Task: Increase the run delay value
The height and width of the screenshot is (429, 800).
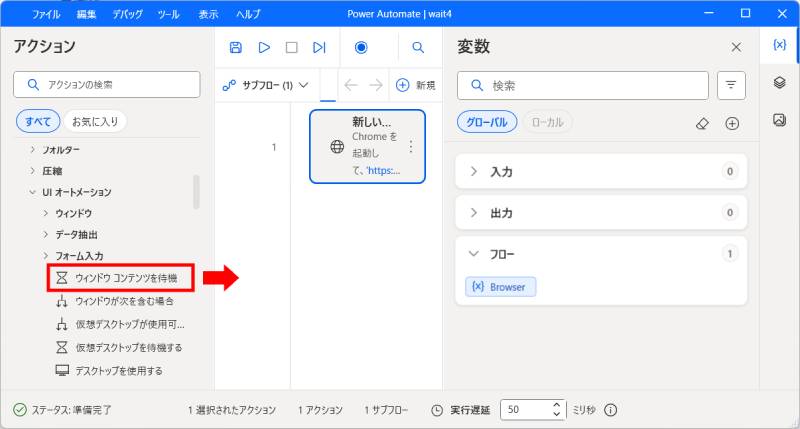Action: 557,405
